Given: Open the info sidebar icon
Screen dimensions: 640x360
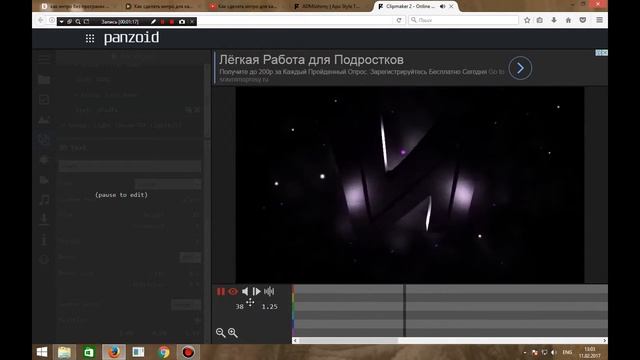Looking at the screenshot, I should (44, 240).
